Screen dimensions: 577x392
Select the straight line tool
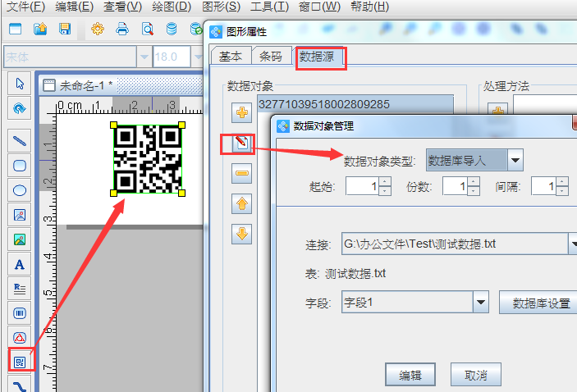tap(20, 140)
